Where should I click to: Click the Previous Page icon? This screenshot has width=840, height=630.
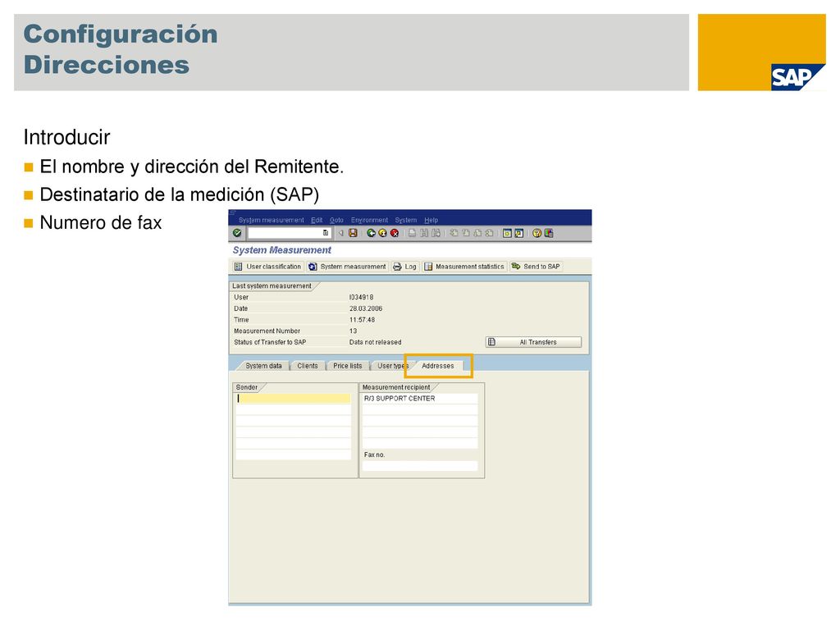pyautogui.click(x=466, y=233)
